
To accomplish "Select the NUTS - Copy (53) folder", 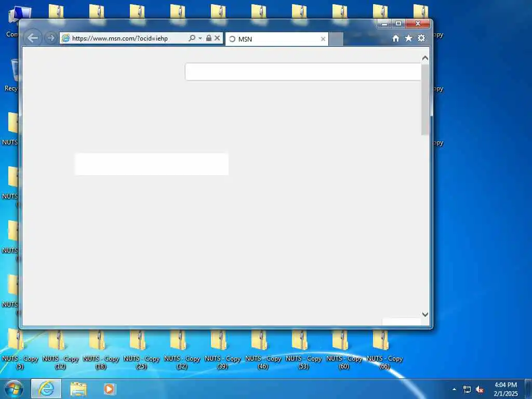I will [x=303, y=350].
